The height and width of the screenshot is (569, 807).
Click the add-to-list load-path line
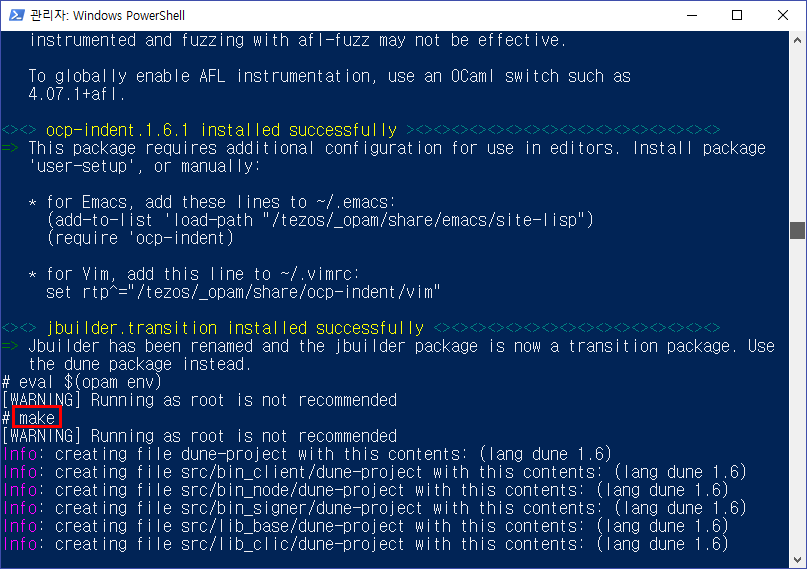tap(320, 220)
